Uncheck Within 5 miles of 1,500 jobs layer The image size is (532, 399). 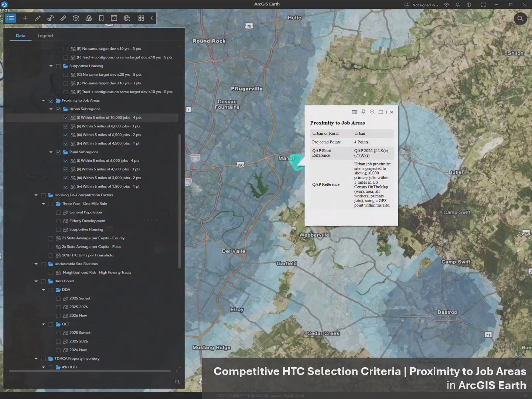pyautogui.click(x=66, y=187)
